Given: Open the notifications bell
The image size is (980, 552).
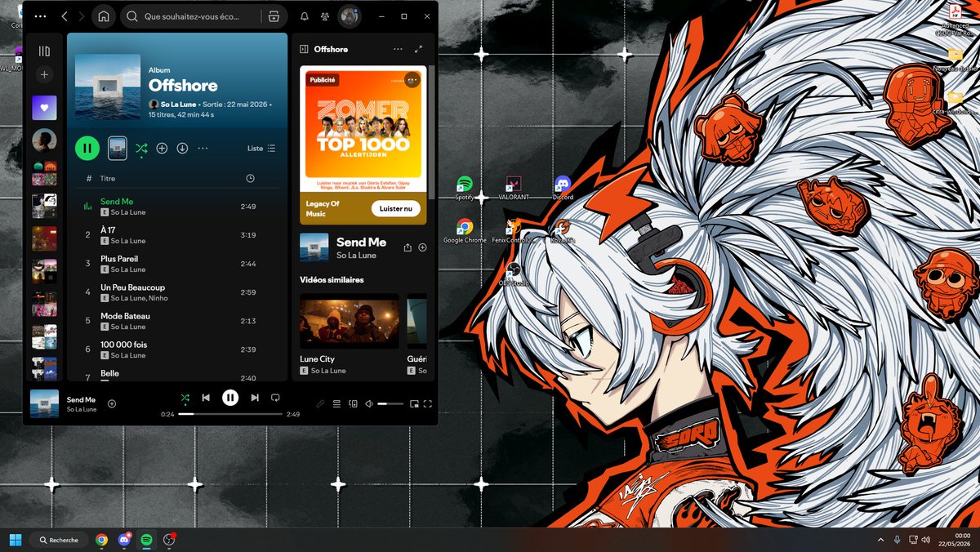Looking at the screenshot, I should click(305, 16).
